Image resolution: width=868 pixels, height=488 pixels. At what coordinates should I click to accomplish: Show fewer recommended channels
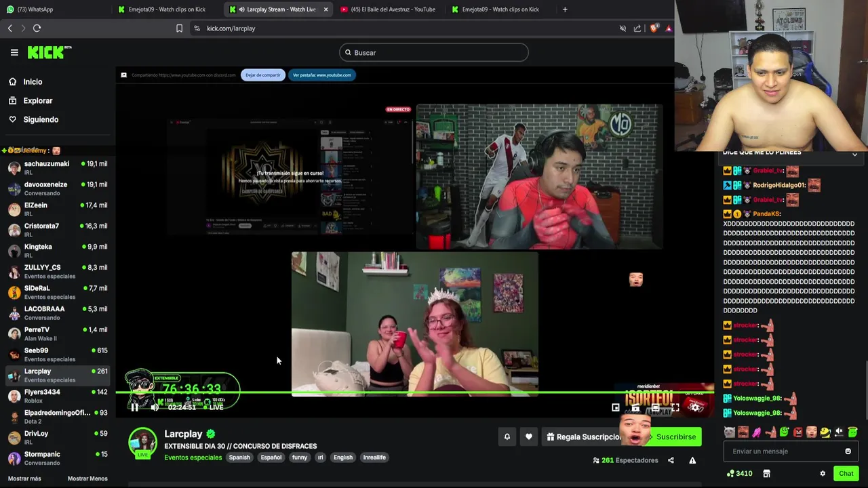tap(87, 479)
